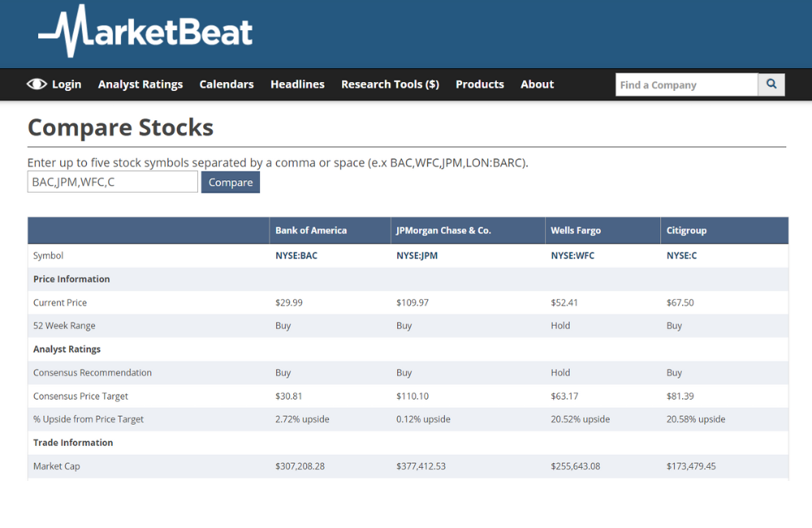Screen dimensions: 812x528
Task: Open the NYSE:JPM symbol link
Action: pos(417,256)
